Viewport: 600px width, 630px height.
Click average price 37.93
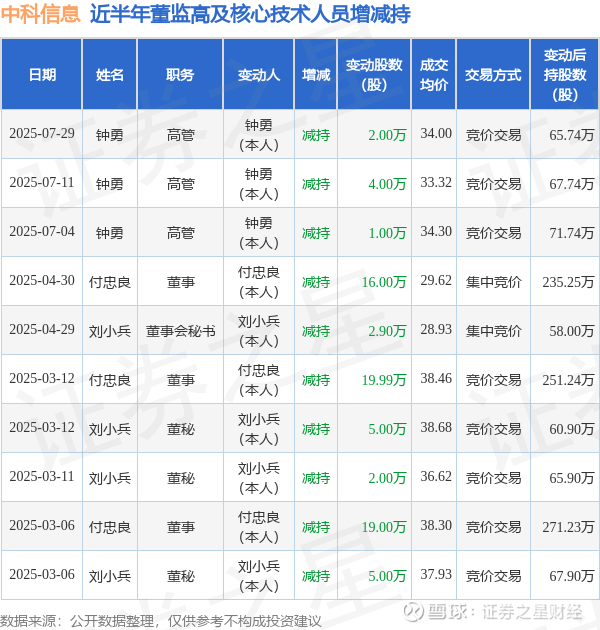click(436, 575)
